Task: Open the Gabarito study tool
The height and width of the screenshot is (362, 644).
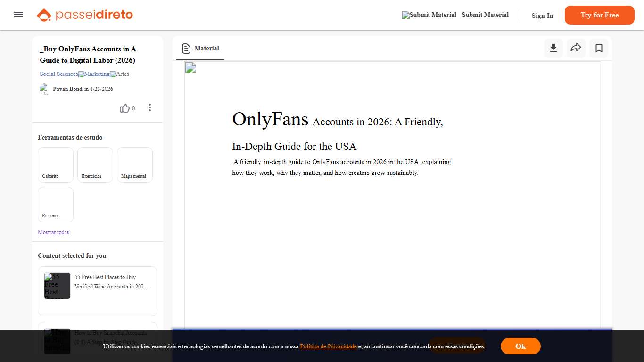Action: coord(55,165)
